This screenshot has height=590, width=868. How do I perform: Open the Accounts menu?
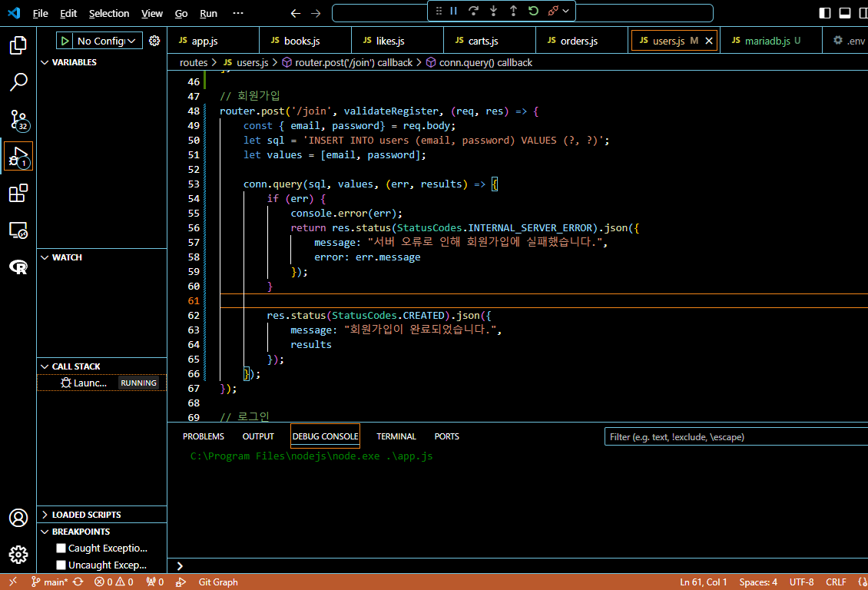pos(18,518)
